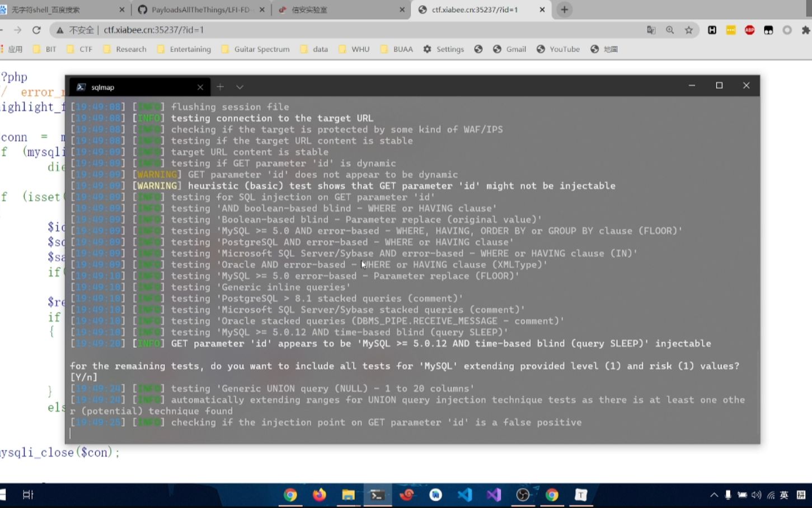Expand the terminal profile dropdown chevron
This screenshot has height=508, width=812.
pos(240,87)
